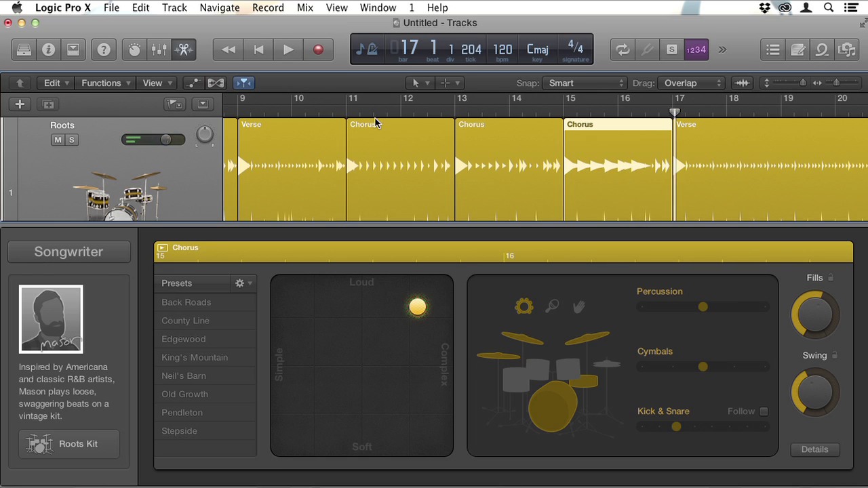The image size is (868, 488).
Task: Open Quick Help question mark icon
Action: pos(104,49)
